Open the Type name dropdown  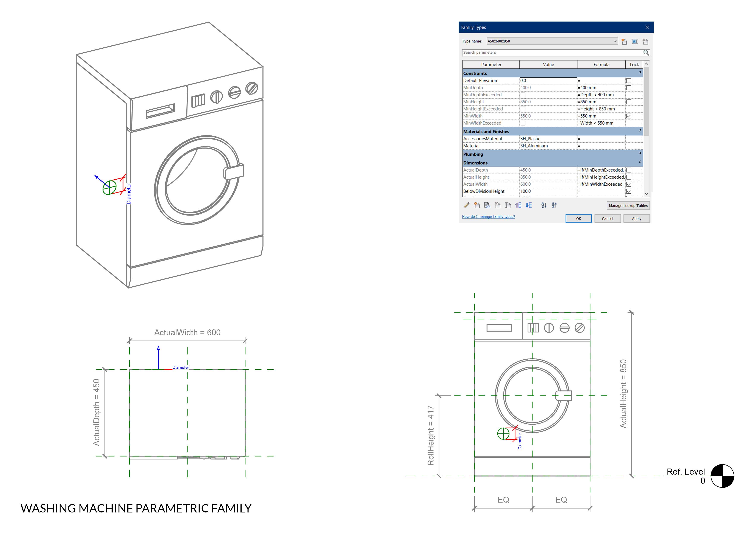(x=614, y=41)
